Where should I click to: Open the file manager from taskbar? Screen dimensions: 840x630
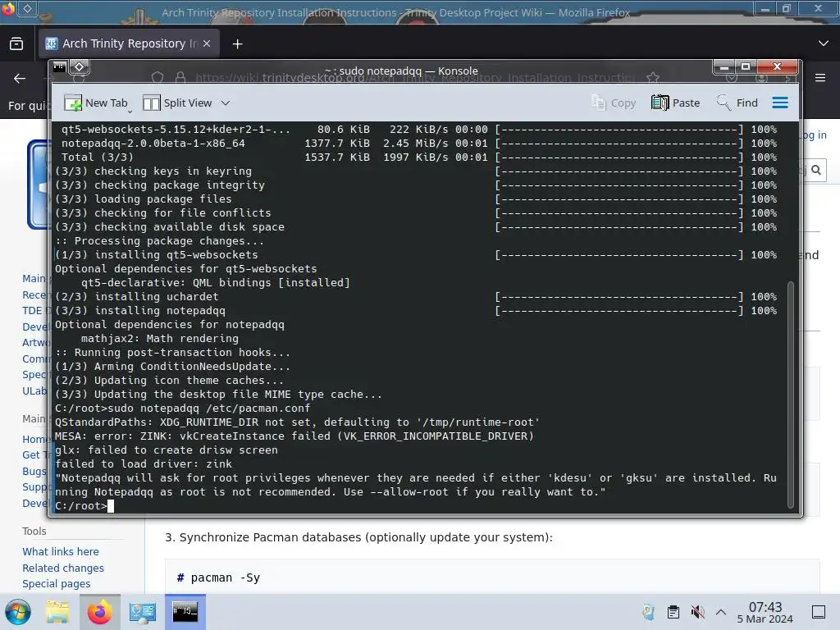57,612
